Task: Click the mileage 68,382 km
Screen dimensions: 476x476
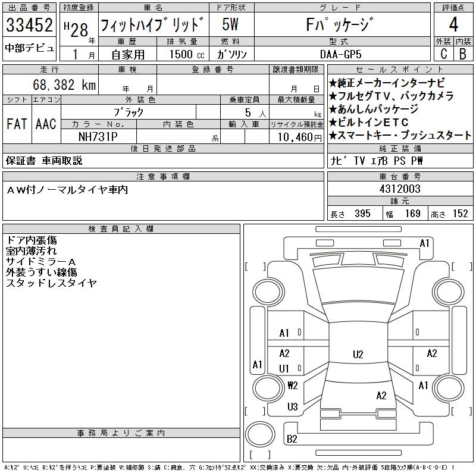Action: click(x=64, y=84)
